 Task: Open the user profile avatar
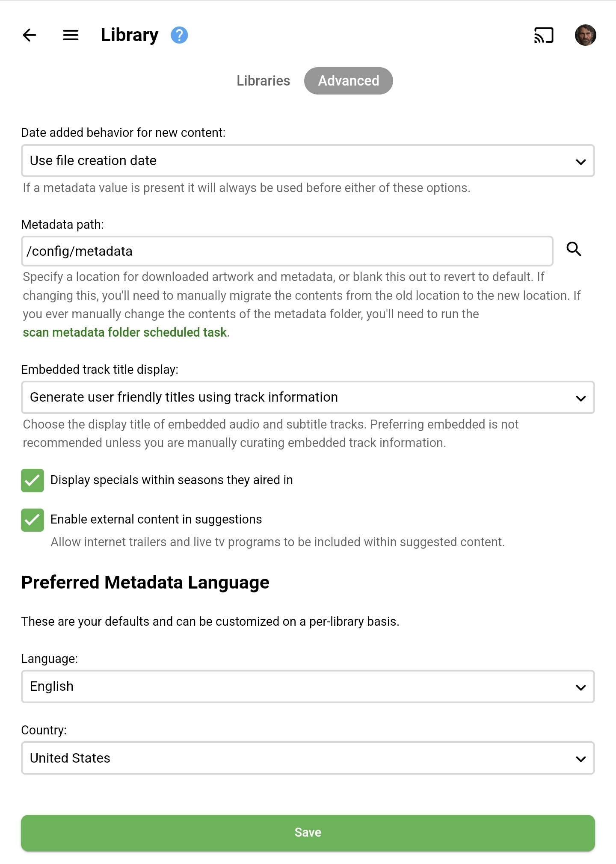click(585, 35)
